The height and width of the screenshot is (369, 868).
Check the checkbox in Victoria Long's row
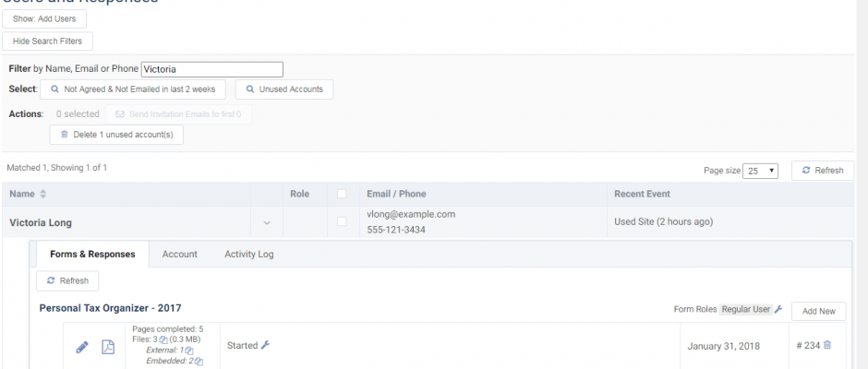342,221
